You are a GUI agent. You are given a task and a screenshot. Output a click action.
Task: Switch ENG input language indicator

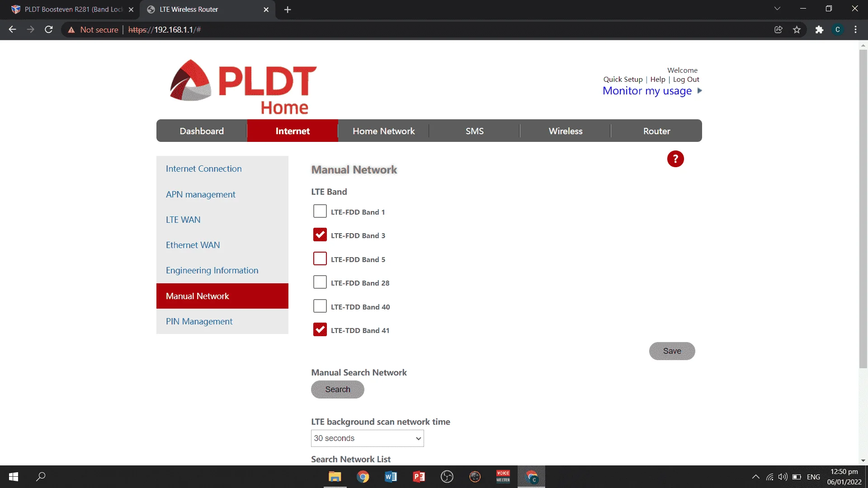(x=813, y=477)
